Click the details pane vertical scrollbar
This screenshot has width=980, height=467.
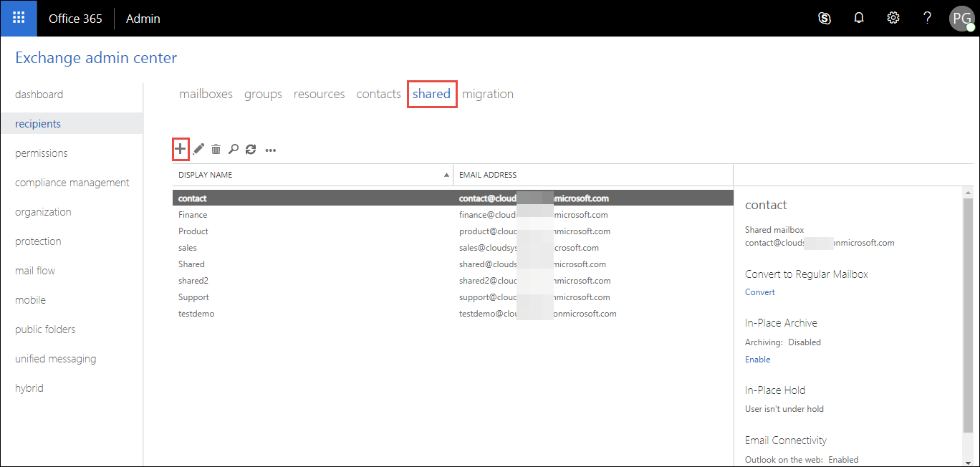(x=968, y=315)
